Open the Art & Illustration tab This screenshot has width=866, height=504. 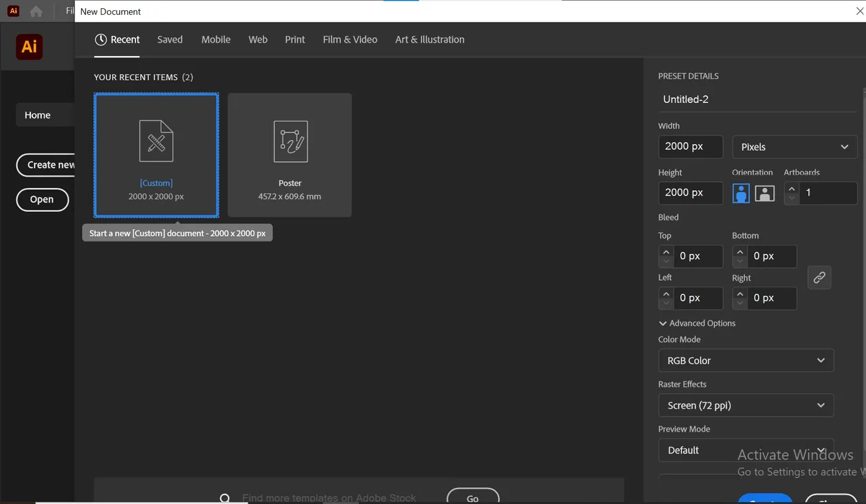(430, 39)
